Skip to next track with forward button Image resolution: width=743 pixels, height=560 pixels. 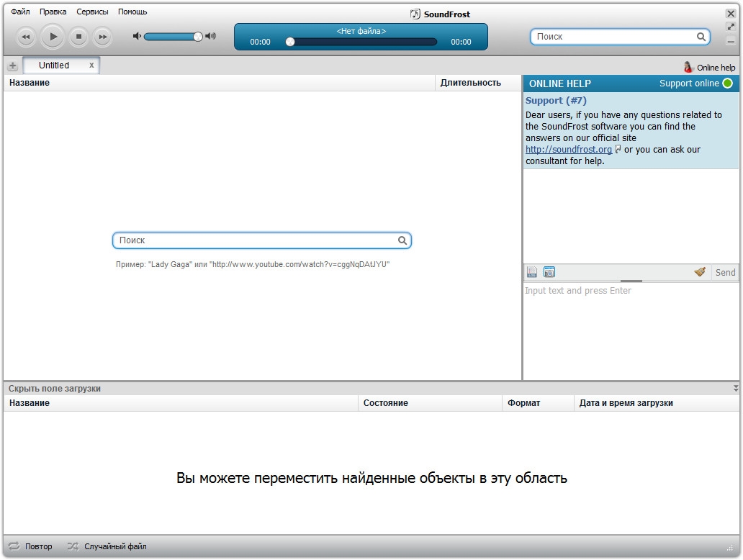(x=103, y=37)
